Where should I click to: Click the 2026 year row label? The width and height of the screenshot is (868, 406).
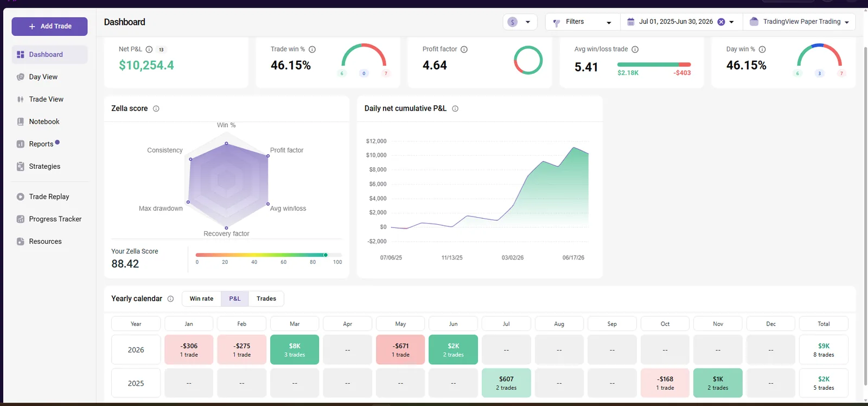tap(136, 350)
